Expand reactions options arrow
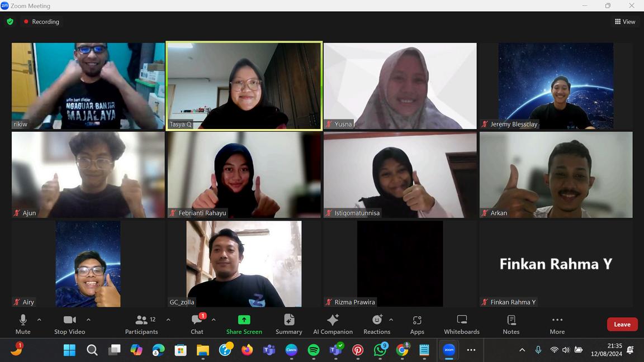Screen dimensions: 644x362 (391, 320)
